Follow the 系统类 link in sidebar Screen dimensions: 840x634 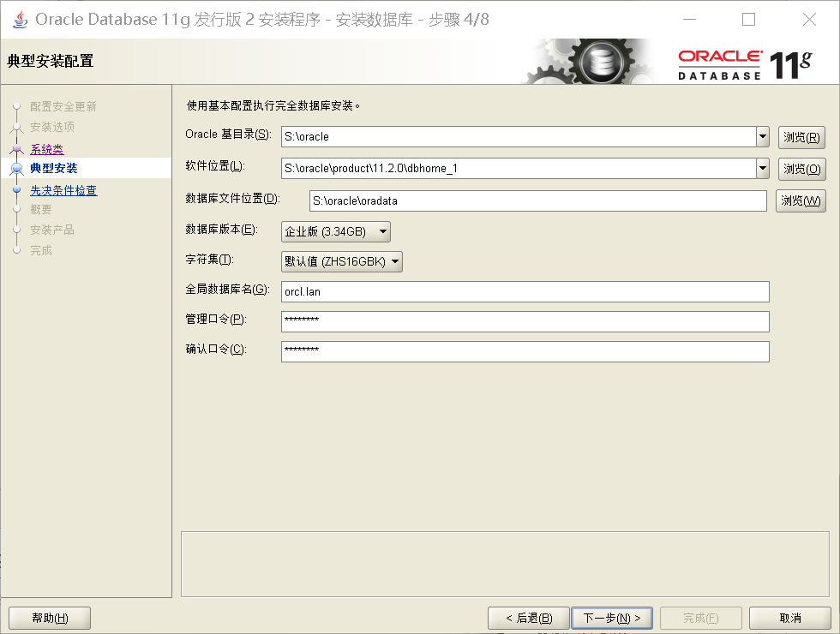click(46, 148)
